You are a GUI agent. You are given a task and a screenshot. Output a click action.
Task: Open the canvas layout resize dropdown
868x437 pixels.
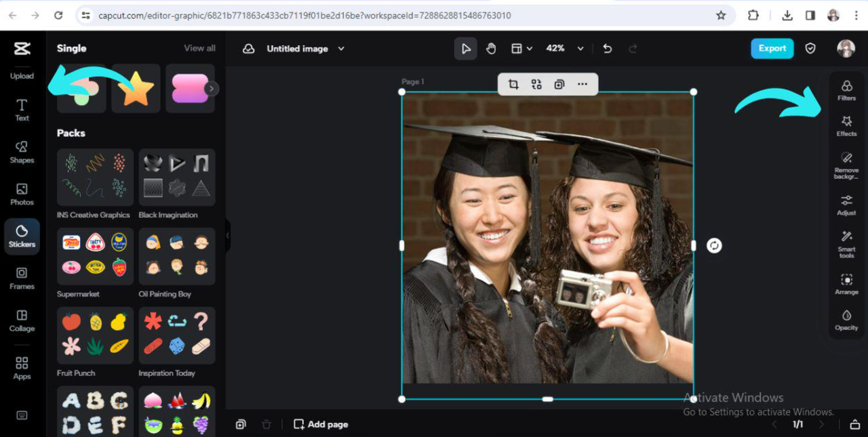[521, 48]
